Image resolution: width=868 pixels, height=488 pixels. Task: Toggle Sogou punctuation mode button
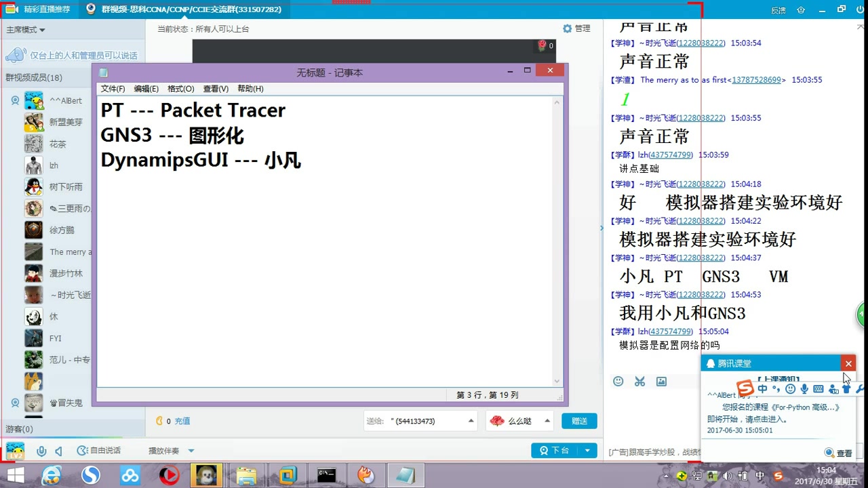(776, 388)
